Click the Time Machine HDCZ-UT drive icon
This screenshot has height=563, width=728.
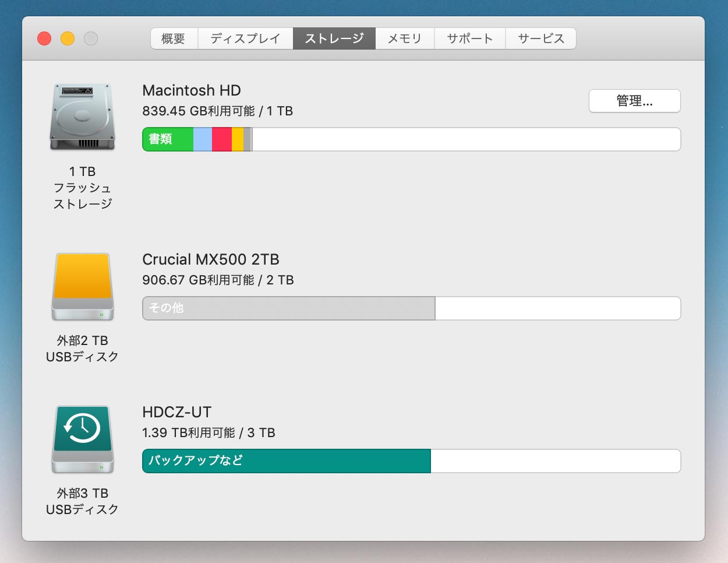82,439
